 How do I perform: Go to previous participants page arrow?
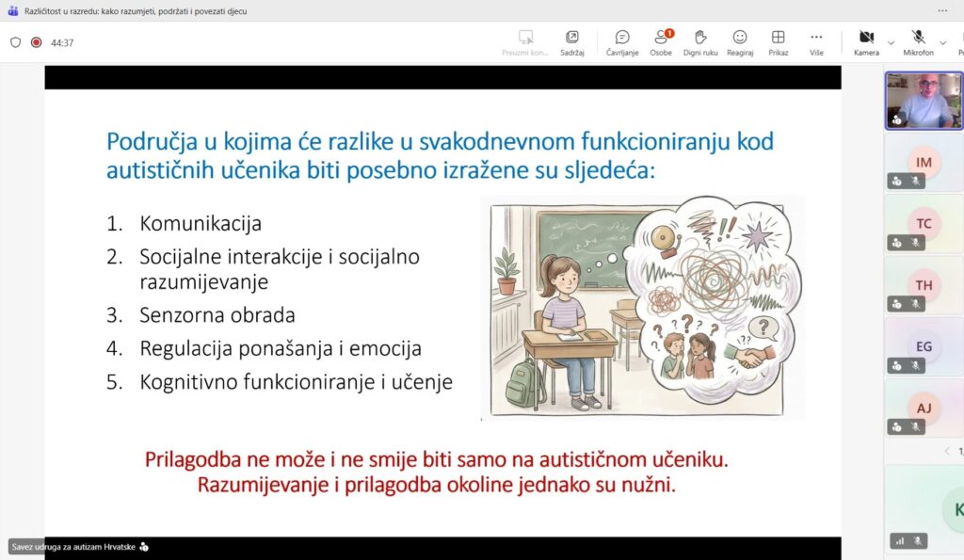click(947, 451)
